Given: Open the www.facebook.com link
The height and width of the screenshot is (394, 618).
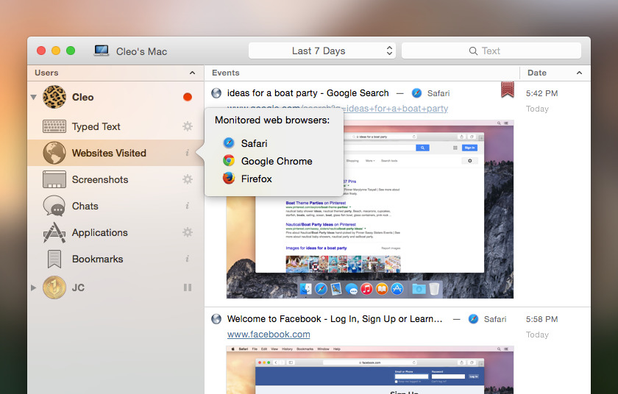Looking at the screenshot, I should tap(269, 334).
